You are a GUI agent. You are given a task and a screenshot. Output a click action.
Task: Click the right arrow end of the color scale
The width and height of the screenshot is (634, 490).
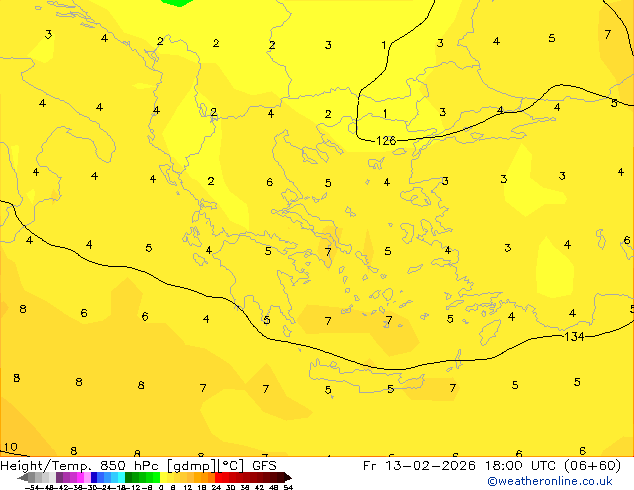[x=288, y=477]
